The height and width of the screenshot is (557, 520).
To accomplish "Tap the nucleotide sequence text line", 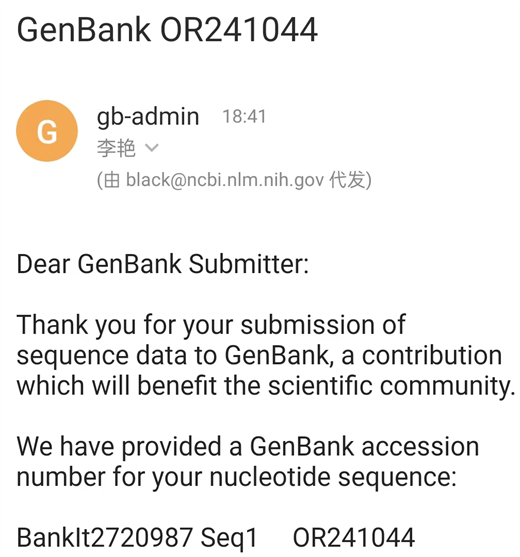I will coord(237,477).
